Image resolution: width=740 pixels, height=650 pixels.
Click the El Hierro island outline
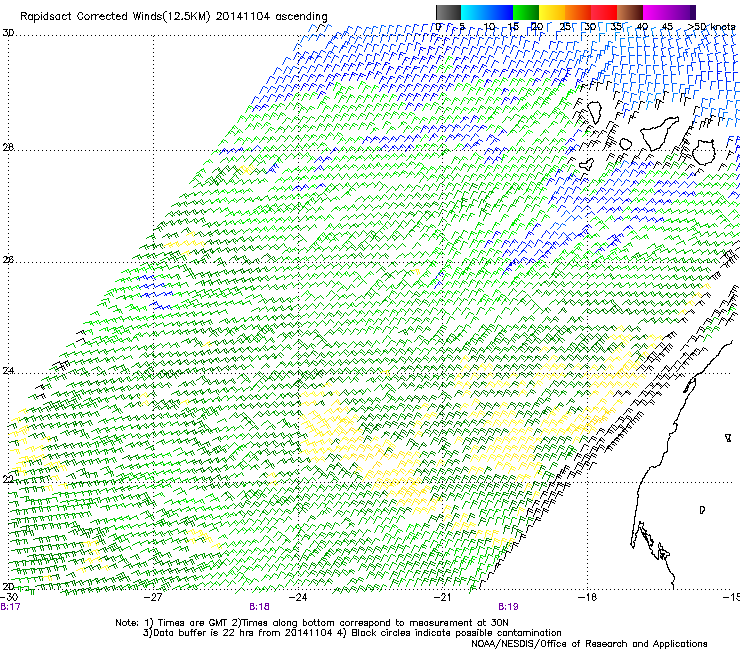586,164
